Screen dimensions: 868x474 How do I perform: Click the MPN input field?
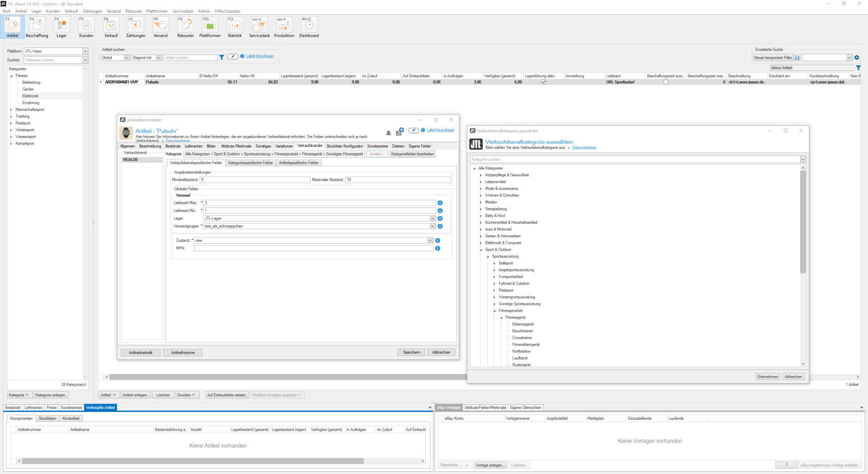click(314, 249)
